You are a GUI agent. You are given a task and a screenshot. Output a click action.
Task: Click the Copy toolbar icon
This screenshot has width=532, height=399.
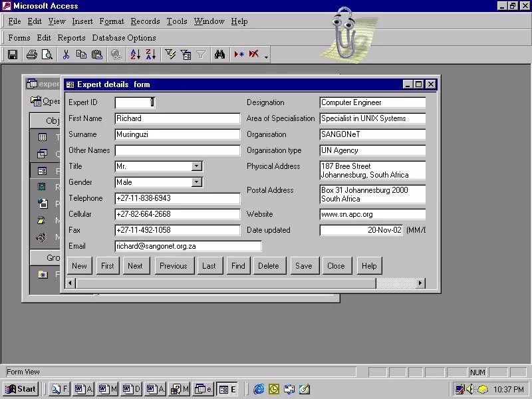coord(81,55)
